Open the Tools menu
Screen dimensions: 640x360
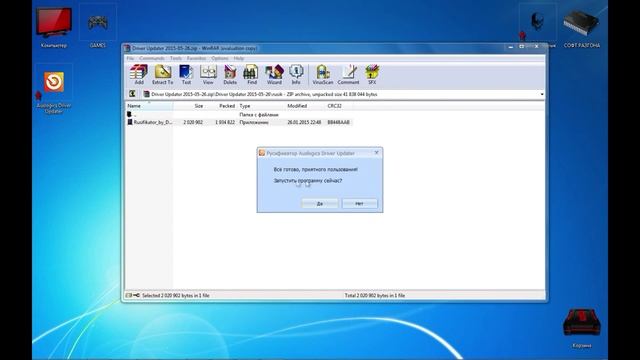(176, 58)
